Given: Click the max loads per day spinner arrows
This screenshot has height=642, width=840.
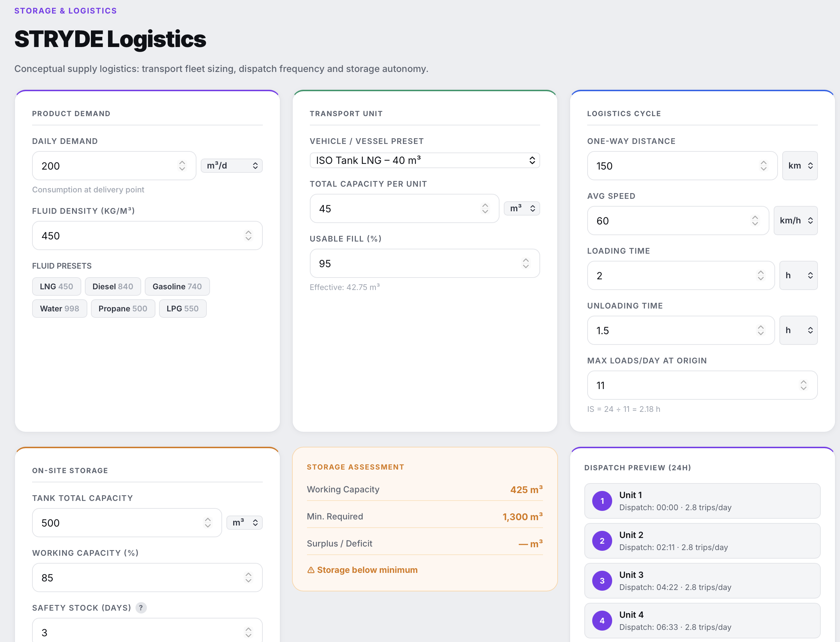Looking at the screenshot, I should (x=803, y=385).
